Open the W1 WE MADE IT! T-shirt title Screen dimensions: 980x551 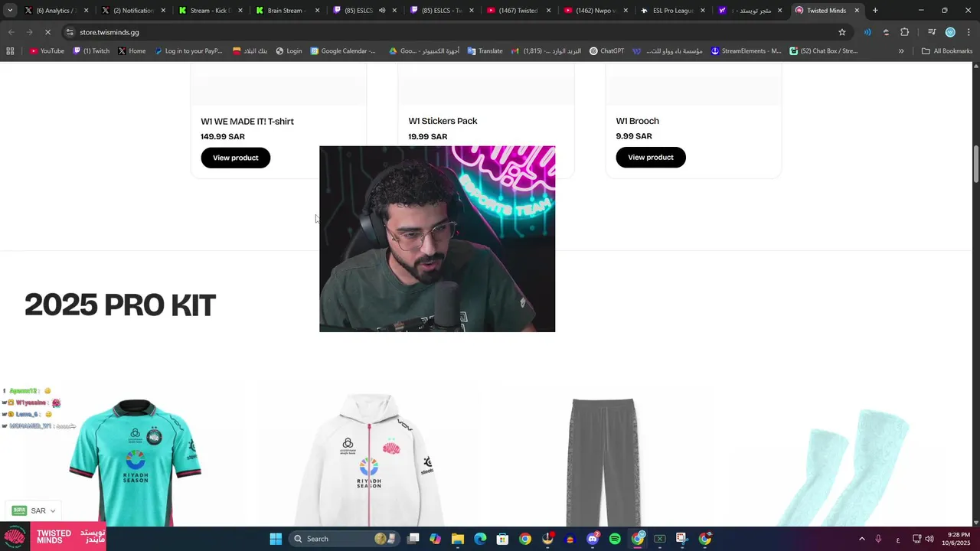point(247,122)
